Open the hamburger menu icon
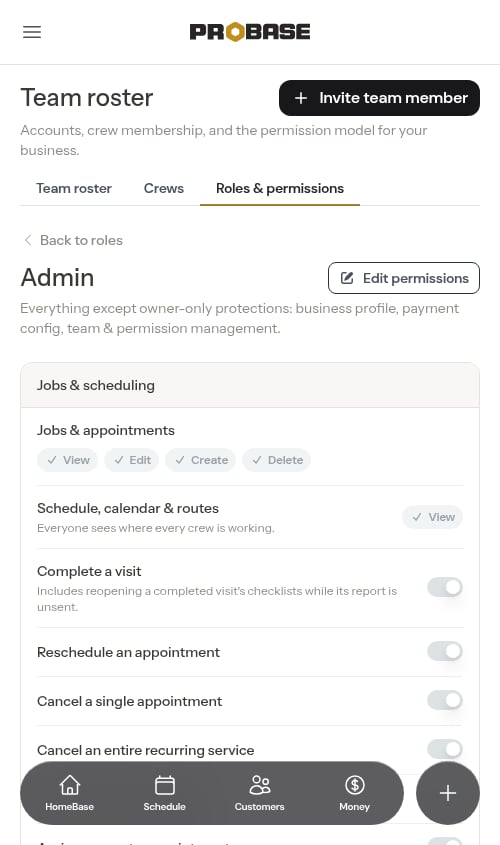 pyautogui.click(x=32, y=32)
